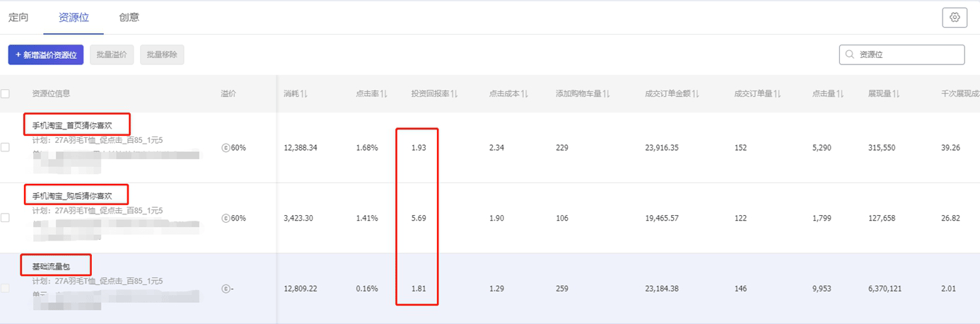Screen dimensions: 980x324
Task: Click the 点击成本 sort icon
Action: coord(525,94)
